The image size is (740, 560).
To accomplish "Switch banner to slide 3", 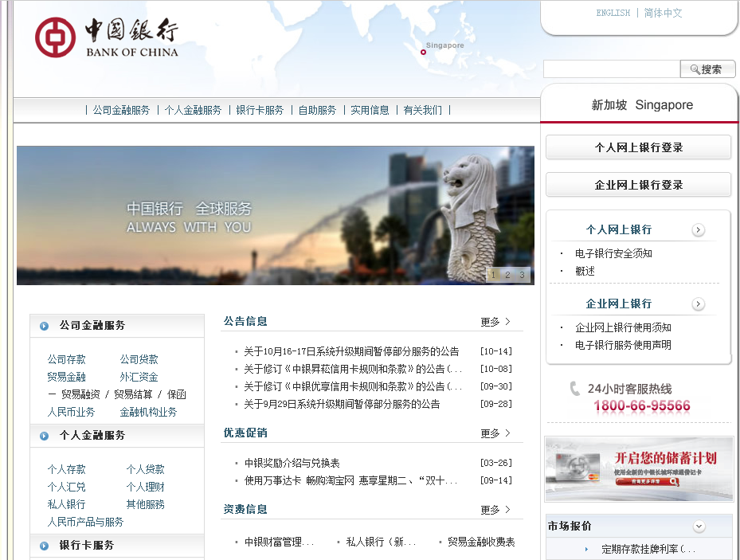I will tap(522, 276).
